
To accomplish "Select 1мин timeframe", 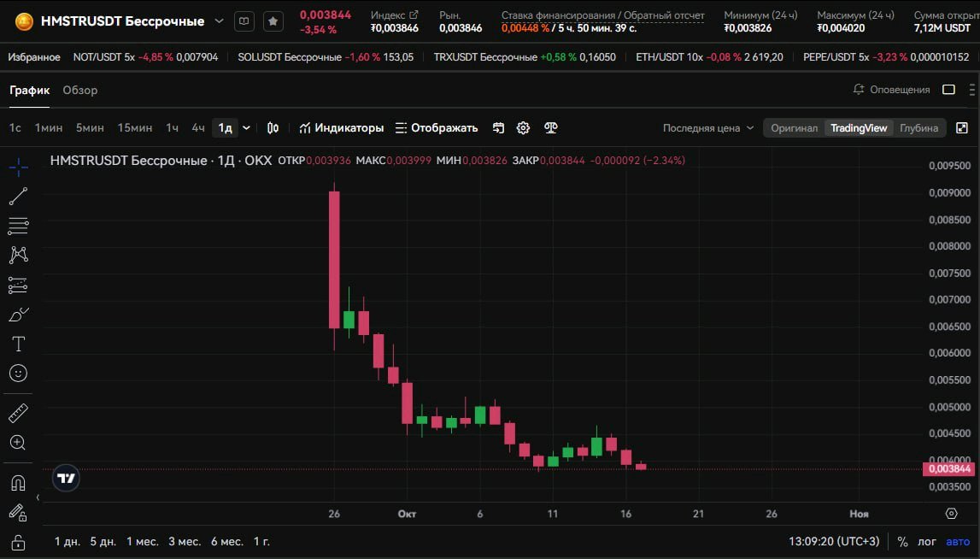I will coord(48,127).
